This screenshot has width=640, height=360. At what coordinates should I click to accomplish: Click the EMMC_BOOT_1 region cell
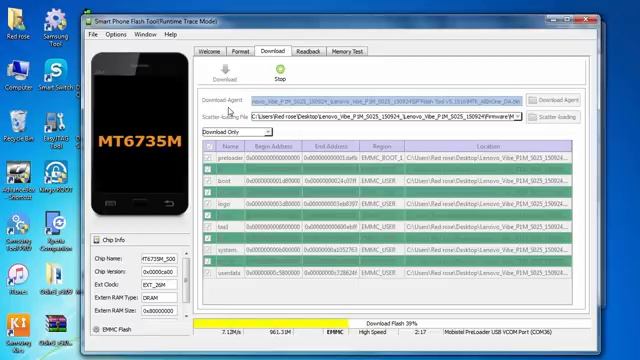pyautogui.click(x=382, y=158)
